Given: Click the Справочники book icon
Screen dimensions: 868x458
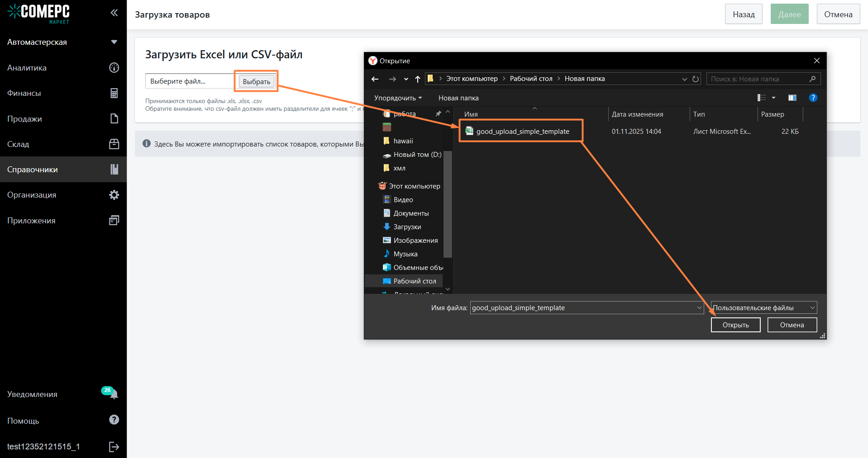Looking at the screenshot, I should (114, 169).
